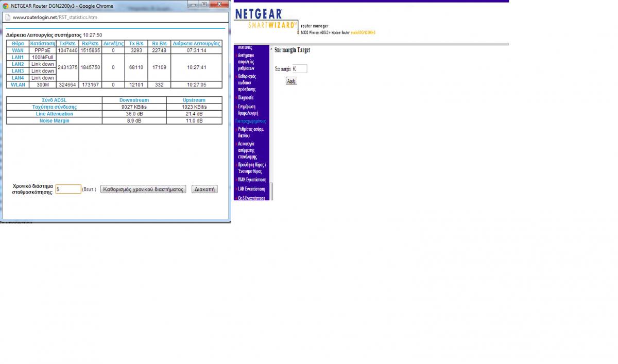618x364 pixels.
Task: Focus the polling interval input field
Action: click(x=68, y=189)
